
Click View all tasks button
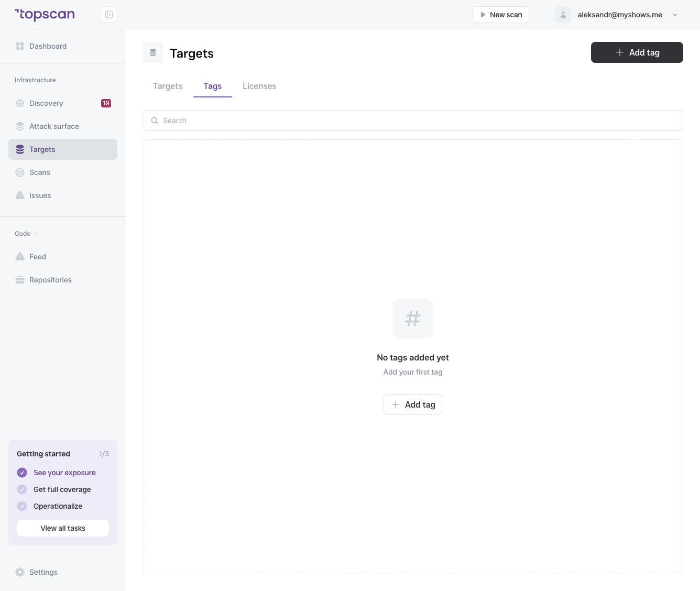pos(63,528)
